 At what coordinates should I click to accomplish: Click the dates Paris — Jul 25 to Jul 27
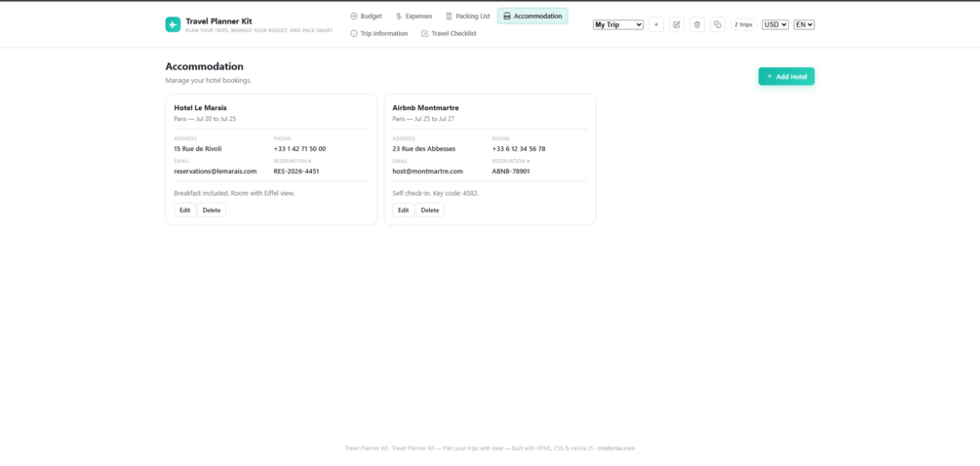[x=424, y=119]
